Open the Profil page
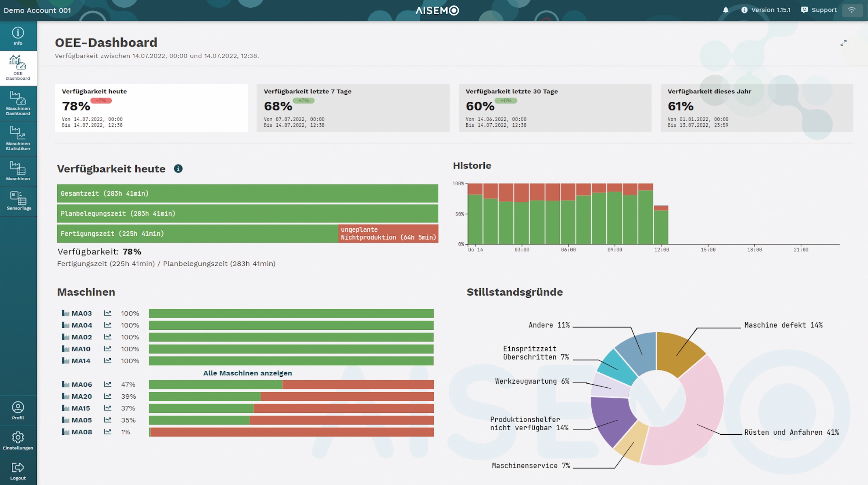This screenshot has height=485, width=868. [18, 410]
